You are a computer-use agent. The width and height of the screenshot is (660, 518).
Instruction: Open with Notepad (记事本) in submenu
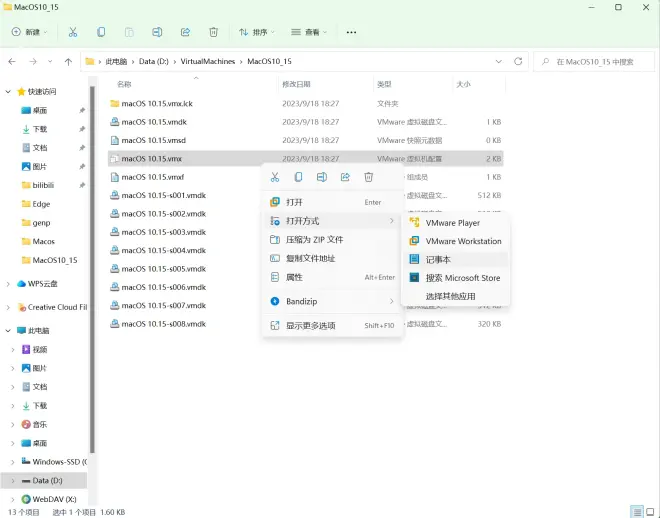pyautogui.click(x=455, y=259)
